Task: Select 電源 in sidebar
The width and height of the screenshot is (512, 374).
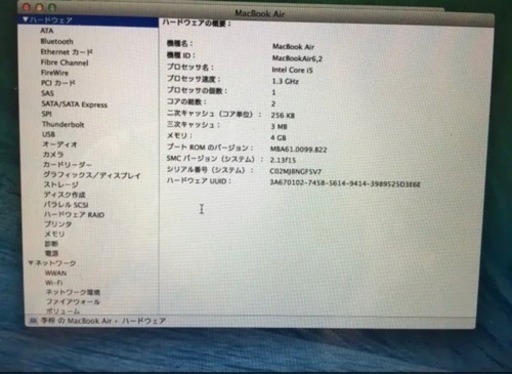Action: [x=52, y=253]
